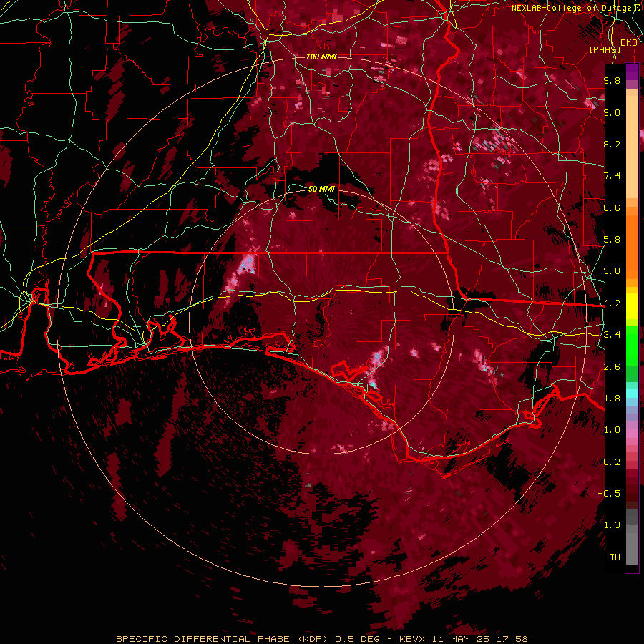Click the 1.0 color scale value
This screenshot has height=644, width=644.
pyautogui.click(x=612, y=430)
